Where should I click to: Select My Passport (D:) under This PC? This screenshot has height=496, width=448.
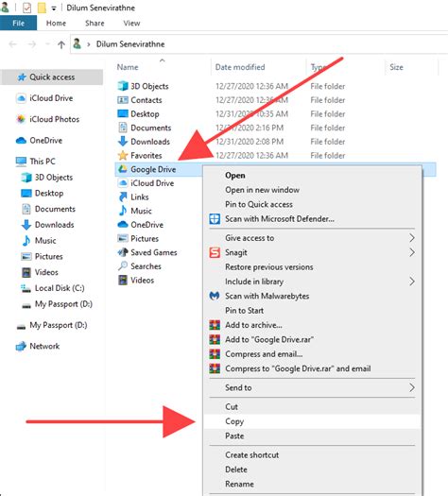63,304
